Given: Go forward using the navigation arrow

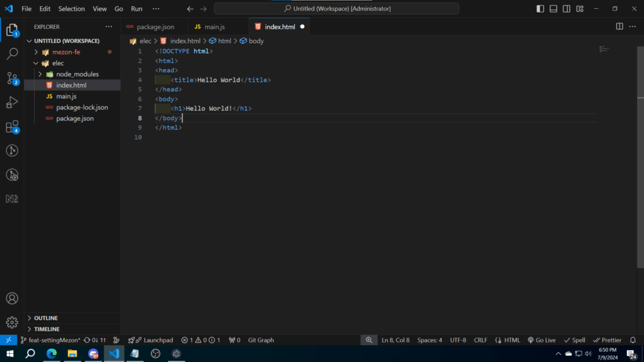Looking at the screenshot, I should click(x=203, y=9).
